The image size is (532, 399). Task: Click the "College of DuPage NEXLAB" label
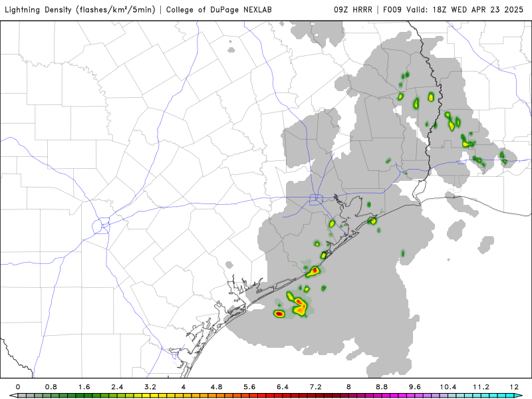(x=219, y=10)
